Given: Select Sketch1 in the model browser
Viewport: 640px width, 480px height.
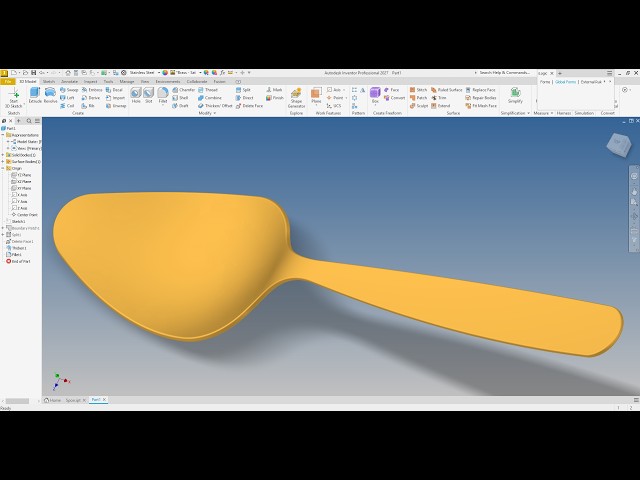Looking at the screenshot, I should click(16, 222).
